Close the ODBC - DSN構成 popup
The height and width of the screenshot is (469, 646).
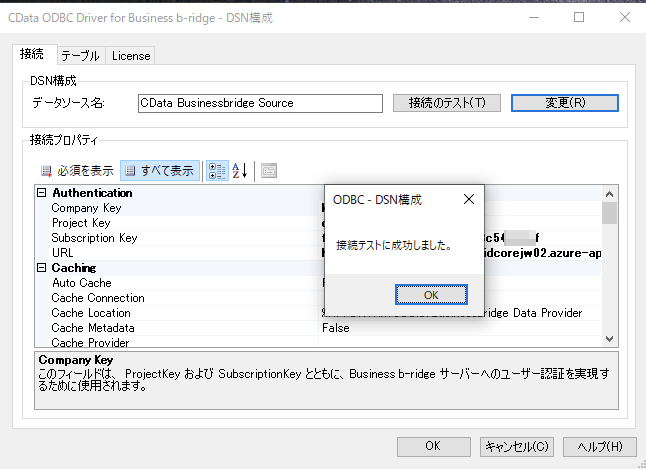(x=468, y=199)
